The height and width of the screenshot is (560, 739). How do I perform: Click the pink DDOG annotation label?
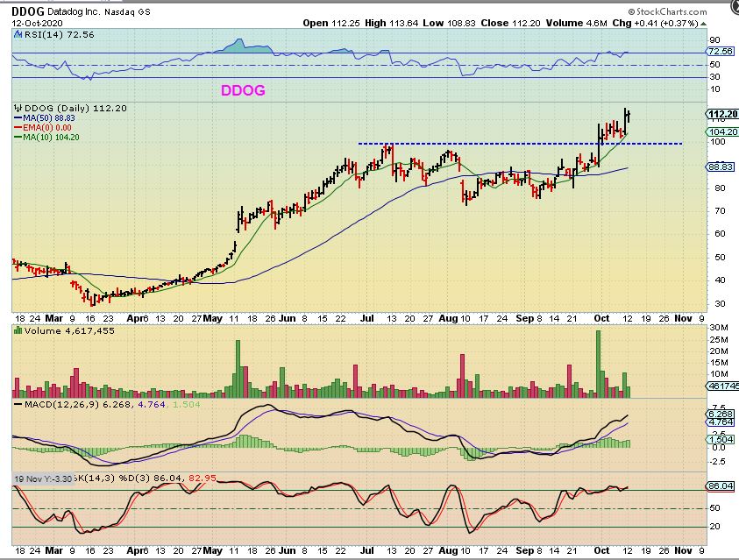coord(242,89)
